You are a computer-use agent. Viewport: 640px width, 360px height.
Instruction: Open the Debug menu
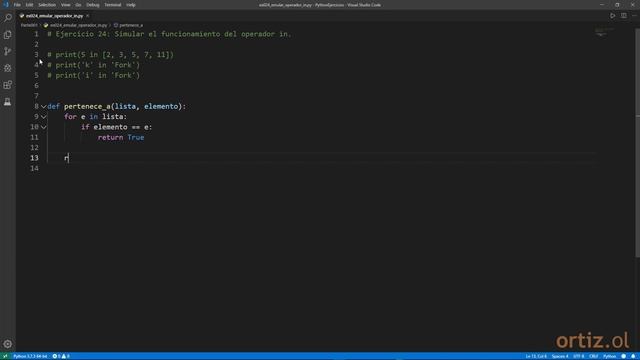point(93,5)
